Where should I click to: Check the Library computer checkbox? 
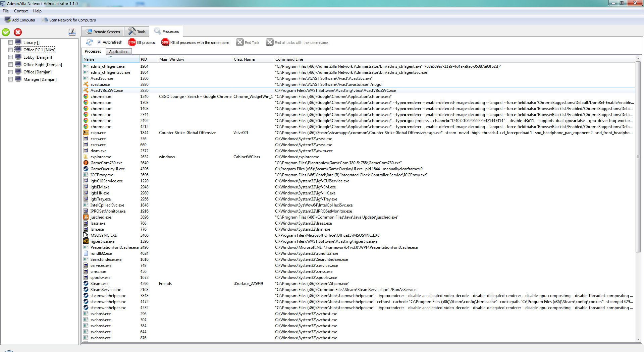coord(11,43)
